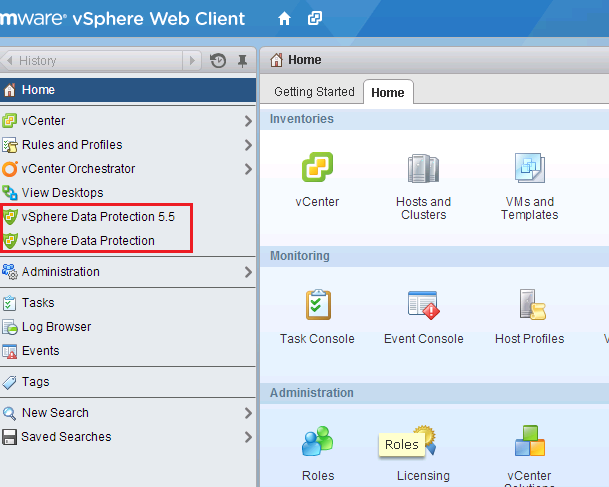
Task: Pin the navigator with the pushpin icon
Action: (x=242, y=61)
